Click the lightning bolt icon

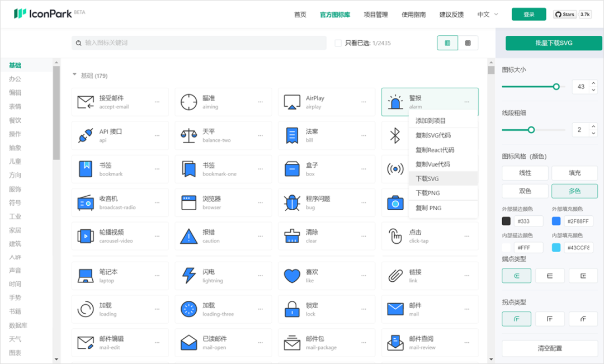click(189, 276)
